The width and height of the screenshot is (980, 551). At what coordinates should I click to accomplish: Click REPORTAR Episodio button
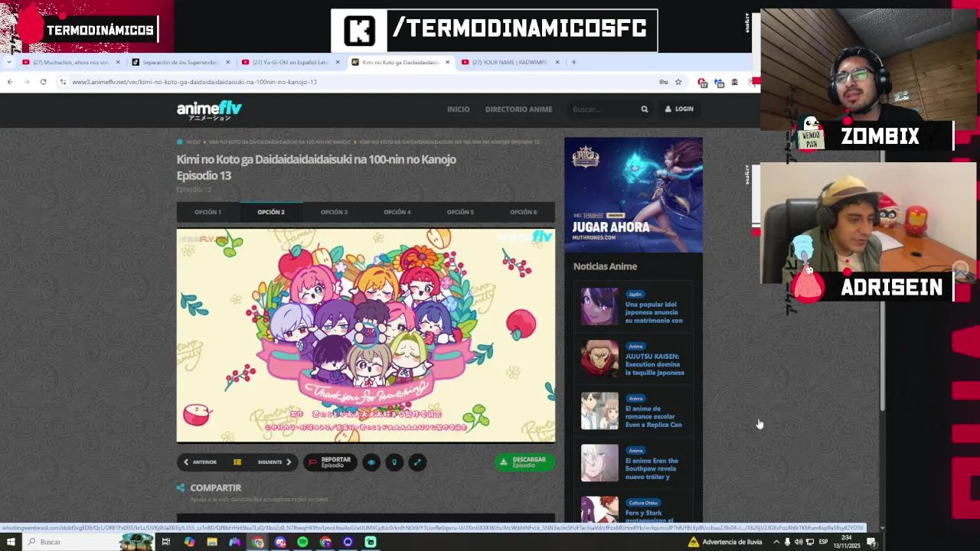coord(330,462)
